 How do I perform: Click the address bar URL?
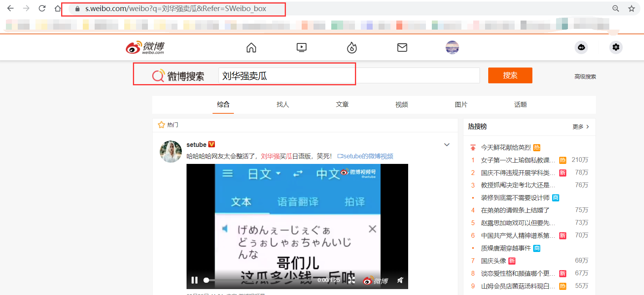point(176,9)
